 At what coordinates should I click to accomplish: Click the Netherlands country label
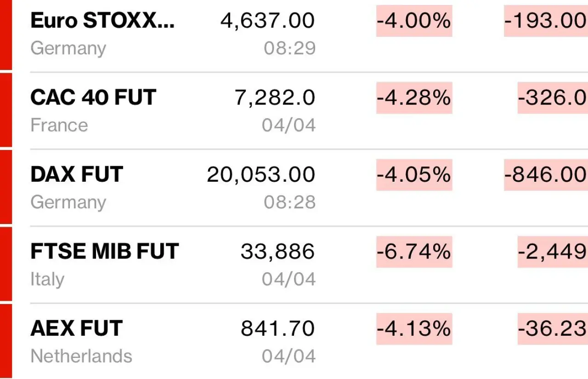coord(81,356)
